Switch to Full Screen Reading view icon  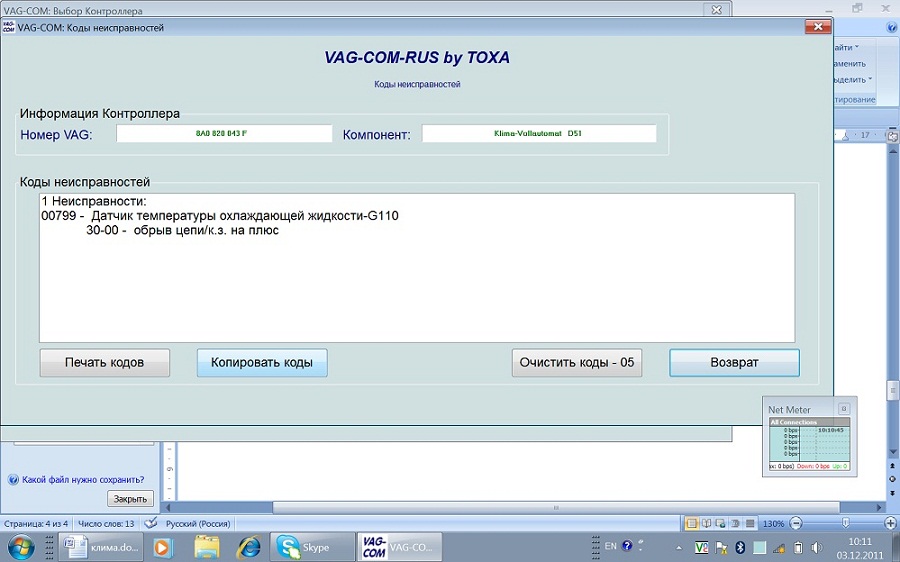pos(707,524)
